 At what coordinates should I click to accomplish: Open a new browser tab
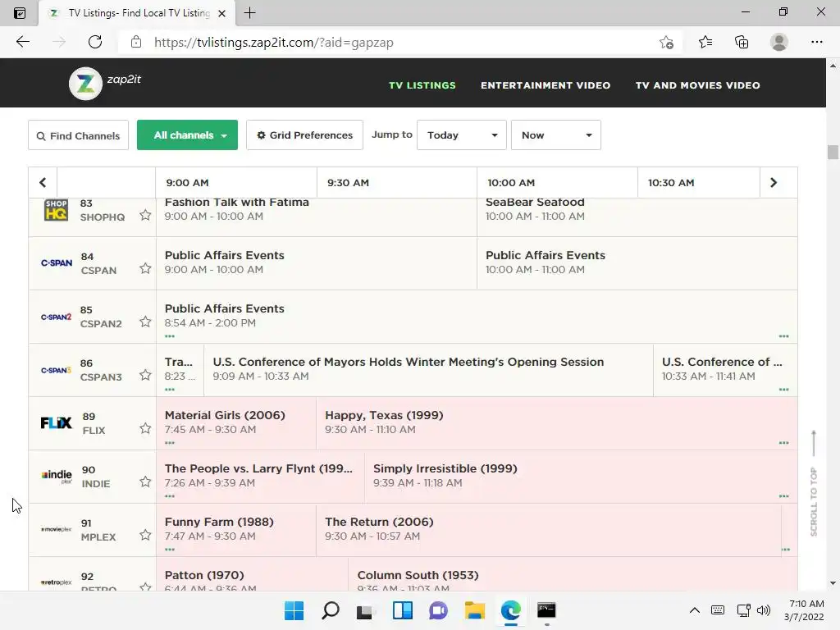click(x=249, y=13)
